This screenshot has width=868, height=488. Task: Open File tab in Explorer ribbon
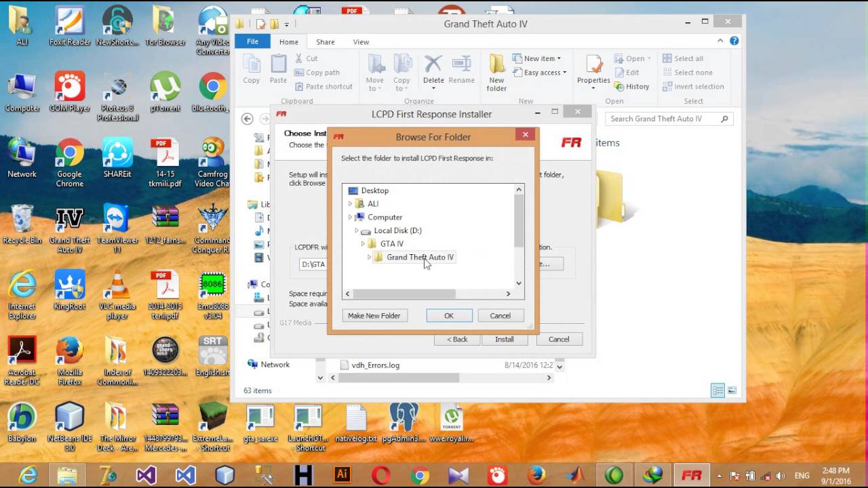point(252,41)
